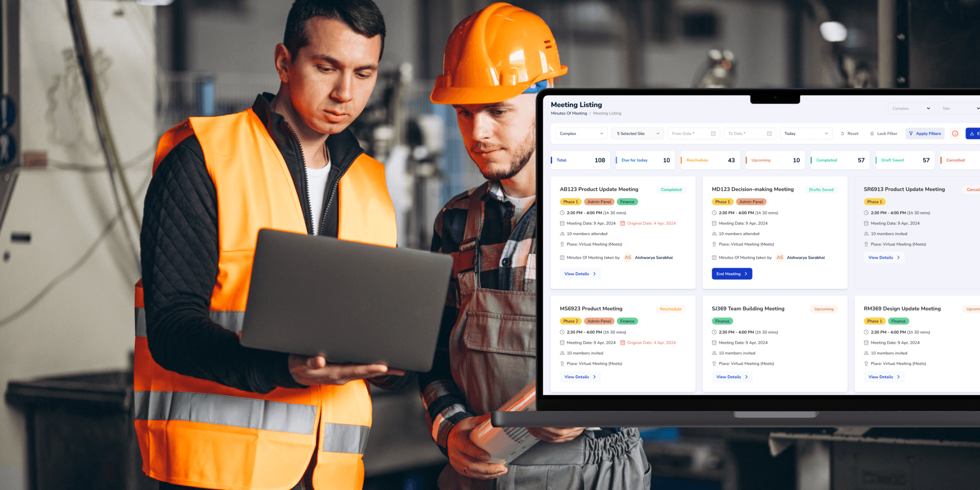Image resolution: width=980 pixels, height=490 pixels.
Task: Open the Site dropdown in page header
Action: [x=959, y=108]
